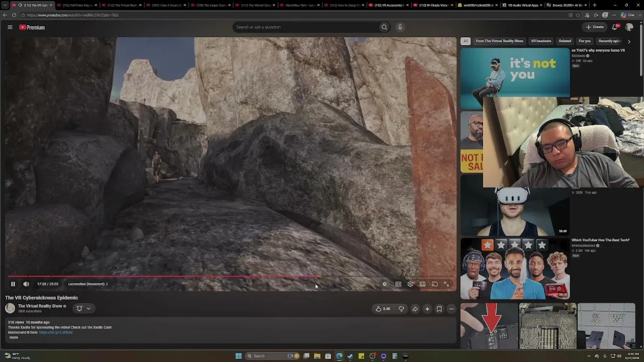Select the VR headsets chip
Screen dimensions: 644x362
541,41
